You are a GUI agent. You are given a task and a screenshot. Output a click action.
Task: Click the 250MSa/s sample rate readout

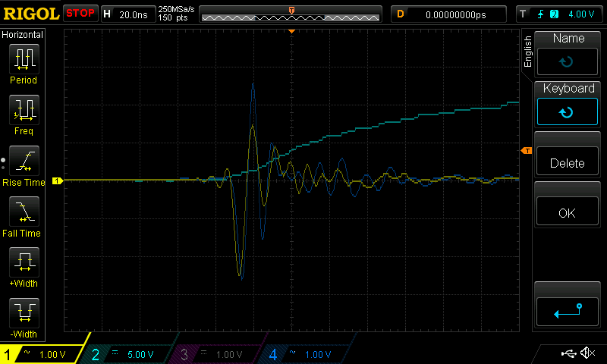[x=176, y=10]
